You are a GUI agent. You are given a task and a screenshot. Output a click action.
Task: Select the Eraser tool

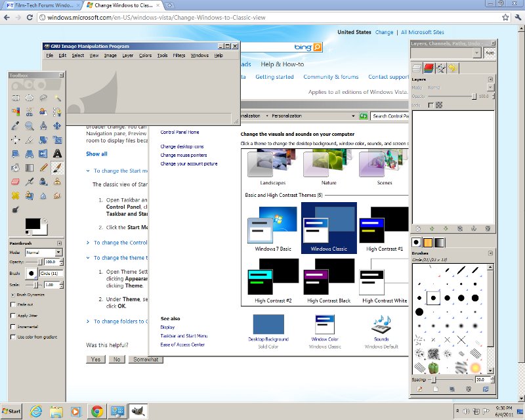(x=16, y=182)
